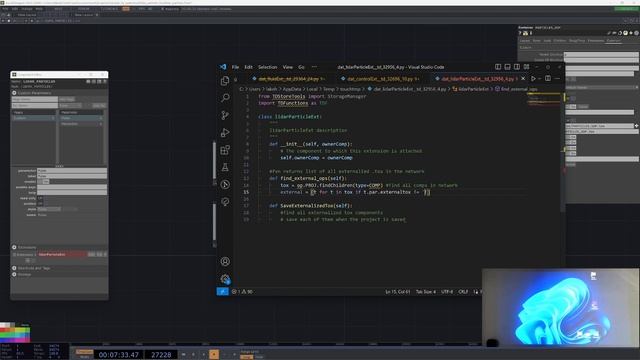640x360 pixels.
Task: Open the Explorer view in VS Code
Action: (x=225, y=81)
